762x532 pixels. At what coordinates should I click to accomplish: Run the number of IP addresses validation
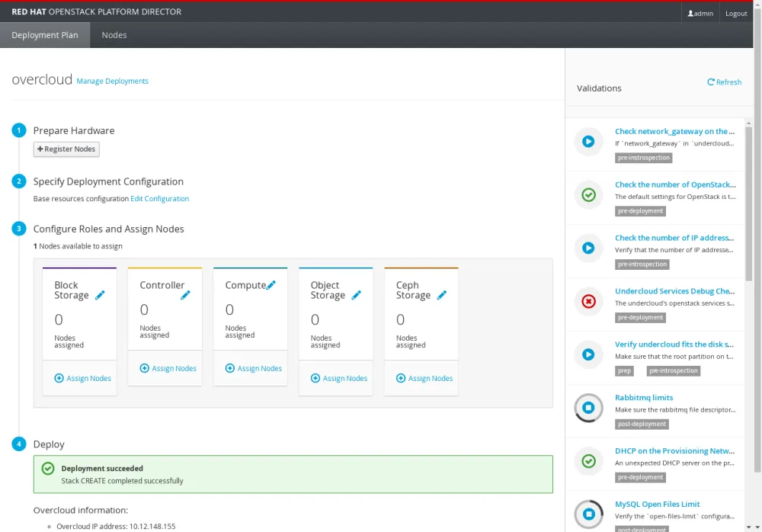point(588,248)
